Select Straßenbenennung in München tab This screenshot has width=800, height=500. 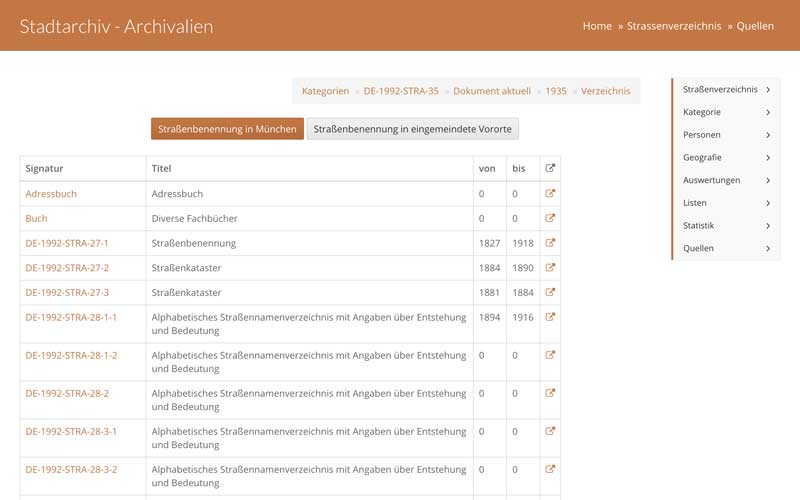(227, 129)
